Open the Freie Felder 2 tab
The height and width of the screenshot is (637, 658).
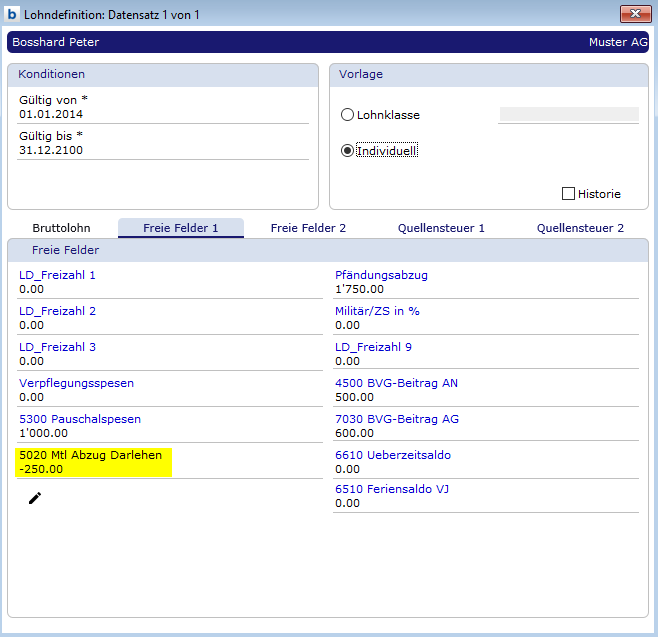click(308, 228)
